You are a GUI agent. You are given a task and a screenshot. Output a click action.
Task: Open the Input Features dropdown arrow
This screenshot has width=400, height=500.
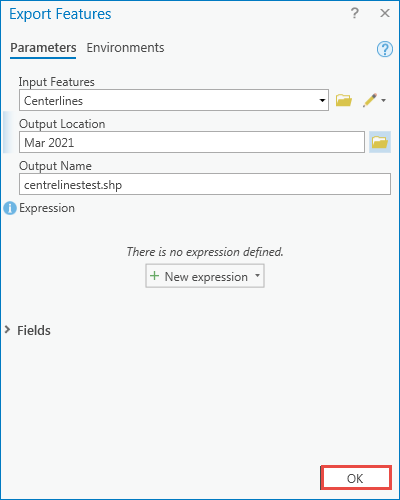[x=322, y=100]
